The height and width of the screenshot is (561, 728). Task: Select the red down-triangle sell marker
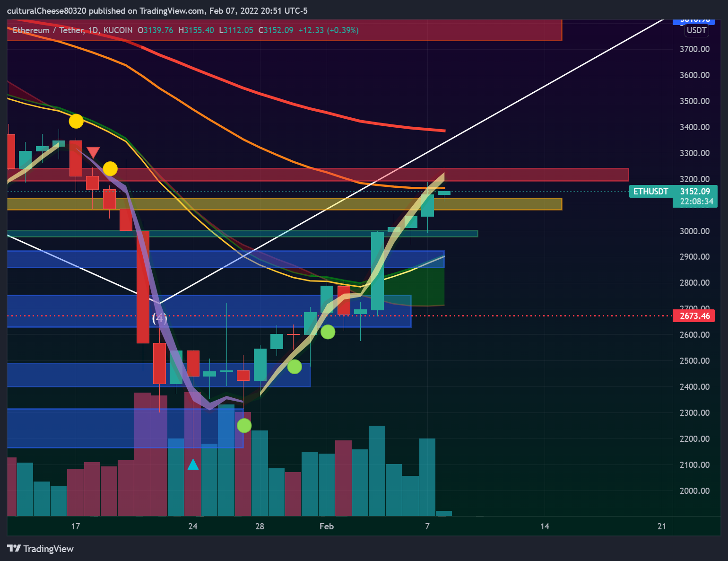point(93,152)
